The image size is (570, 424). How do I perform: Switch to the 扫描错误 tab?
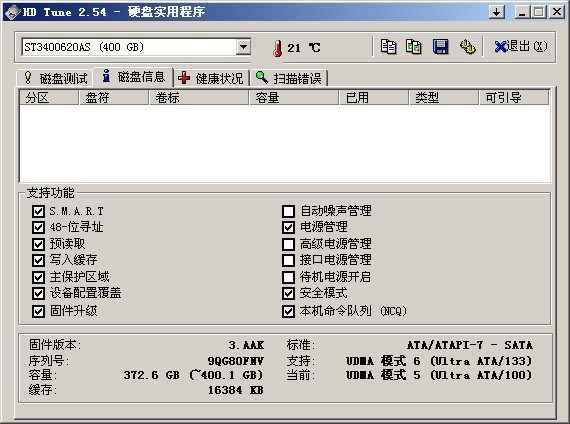(289, 78)
